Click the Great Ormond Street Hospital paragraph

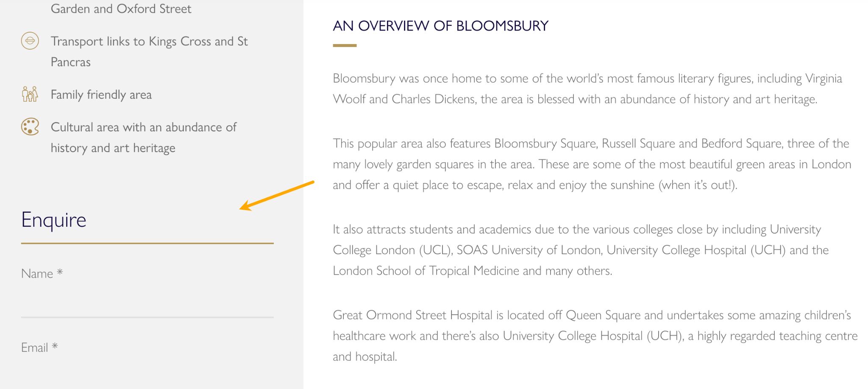click(x=595, y=335)
